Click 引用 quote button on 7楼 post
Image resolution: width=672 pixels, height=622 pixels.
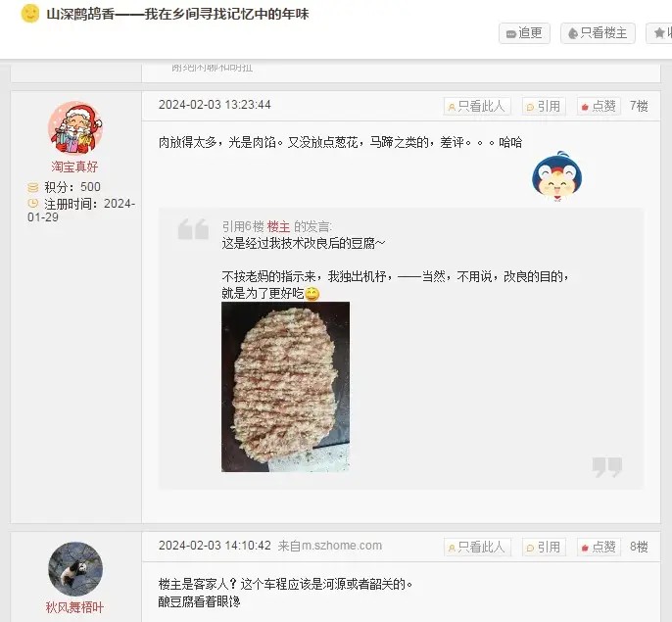pyautogui.click(x=544, y=106)
